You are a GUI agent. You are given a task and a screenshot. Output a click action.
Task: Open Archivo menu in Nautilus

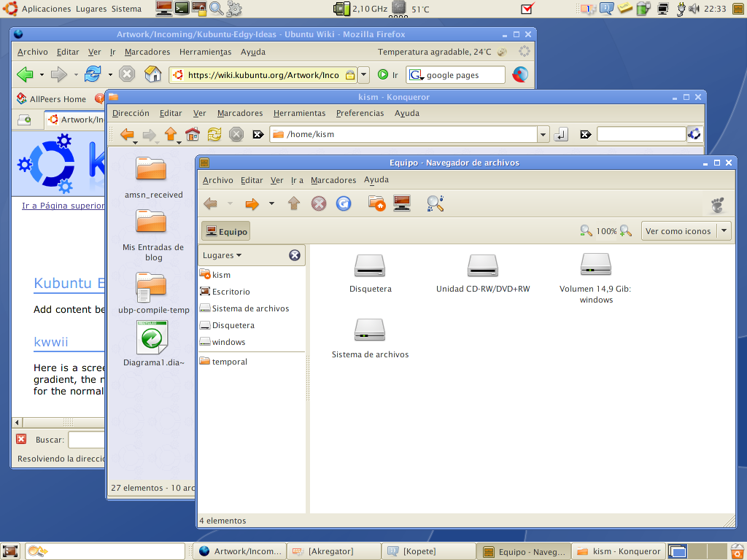point(217,180)
